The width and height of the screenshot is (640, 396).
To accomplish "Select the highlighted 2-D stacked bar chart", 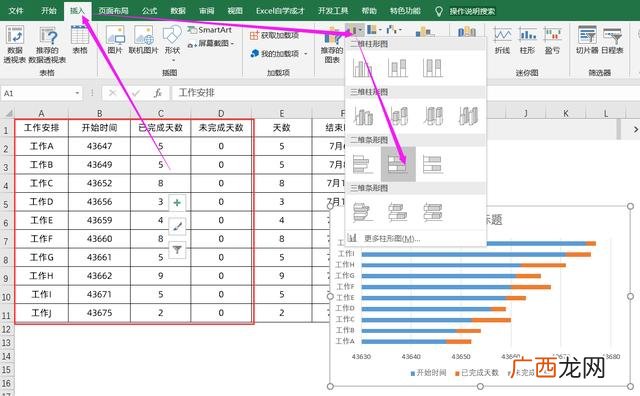I will point(398,164).
